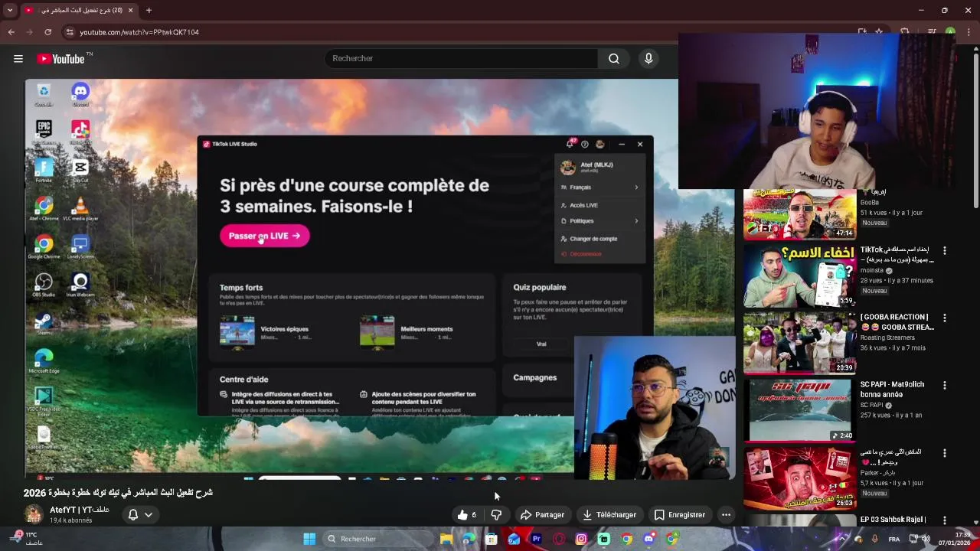The width and height of the screenshot is (980, 551).
Task: Open options menu for GOOBA REACTION video
Action: (944, 318)
